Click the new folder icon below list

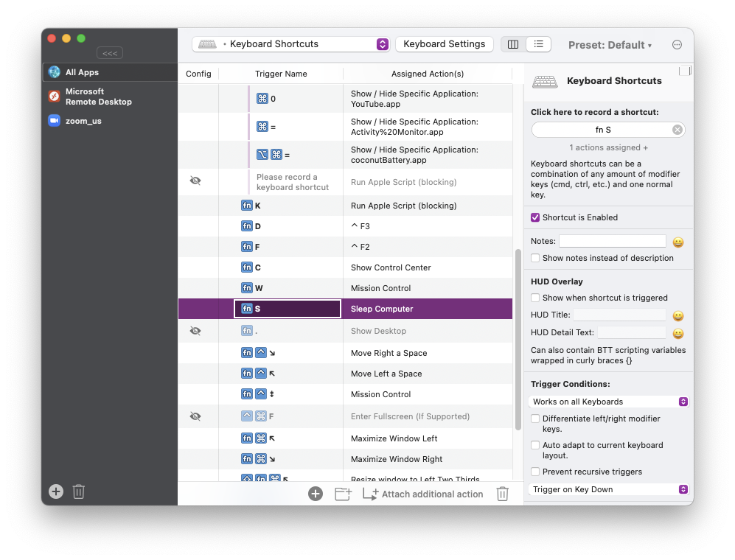(343, 494)
